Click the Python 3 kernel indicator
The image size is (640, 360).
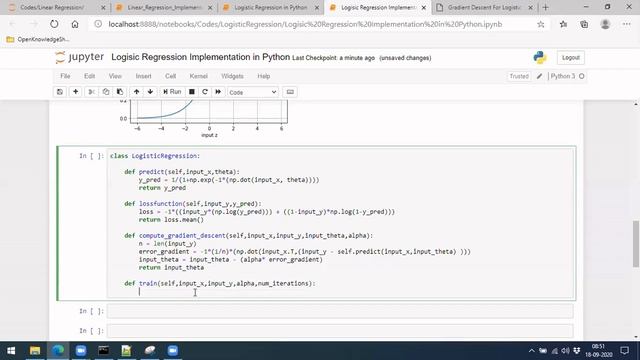pos(567,76)
